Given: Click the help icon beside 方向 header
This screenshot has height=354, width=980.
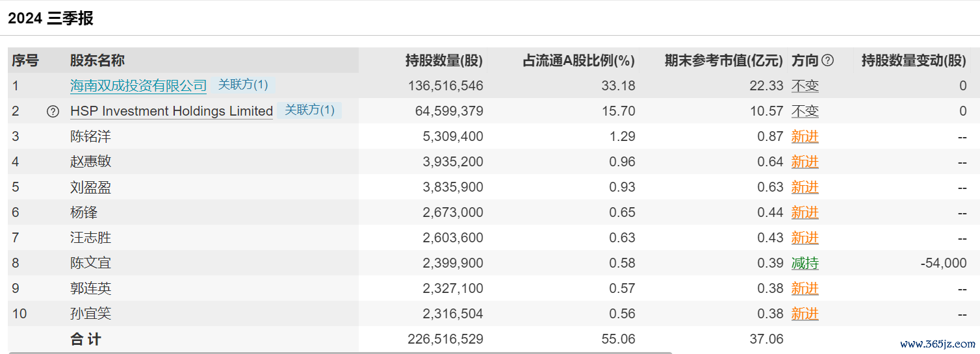Looking at the screenshot, I should (x=827, y=60).
